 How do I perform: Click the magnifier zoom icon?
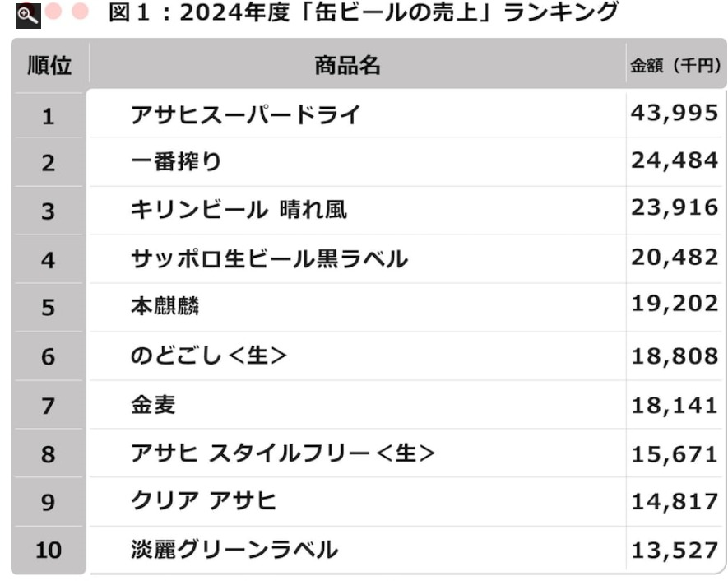27,13
